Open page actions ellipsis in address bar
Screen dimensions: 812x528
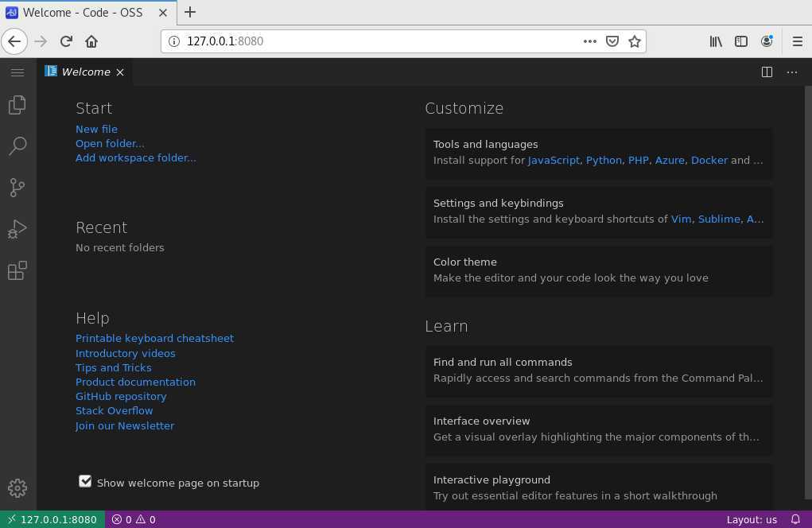[x=590, y=41]
